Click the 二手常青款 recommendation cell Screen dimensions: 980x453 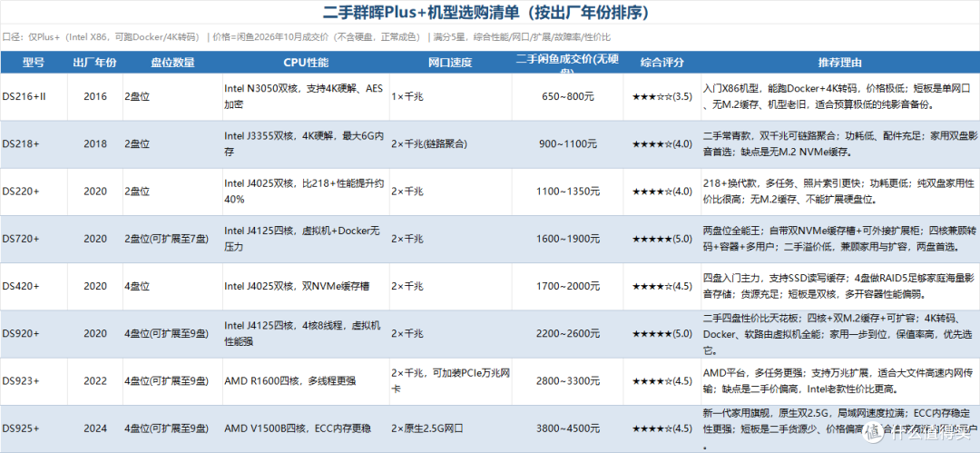pos(840,144)
